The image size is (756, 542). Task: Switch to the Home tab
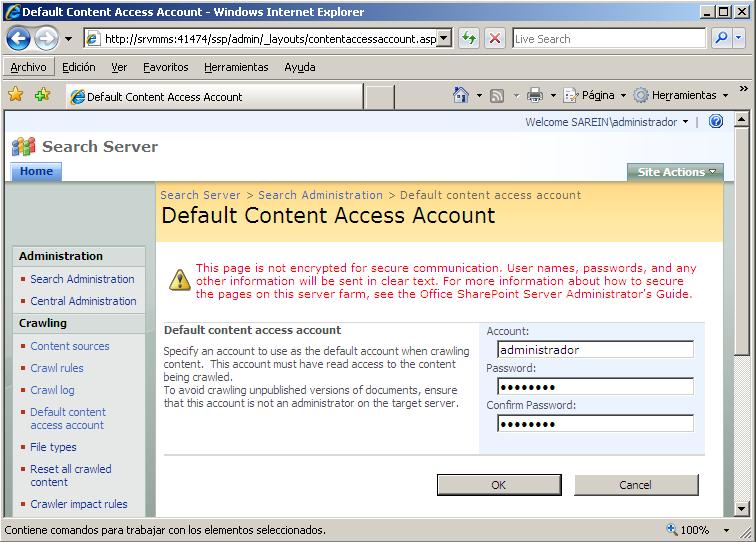point(36,171)
